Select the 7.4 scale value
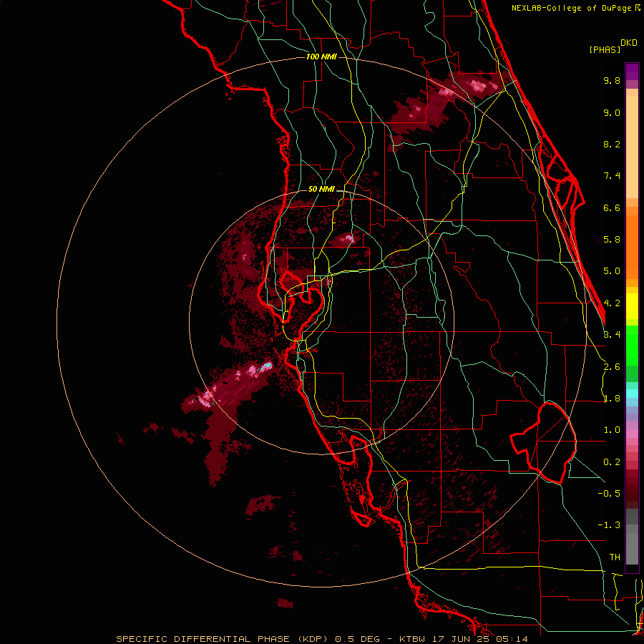This screenshot has height=644, width=644. point(612,176)
